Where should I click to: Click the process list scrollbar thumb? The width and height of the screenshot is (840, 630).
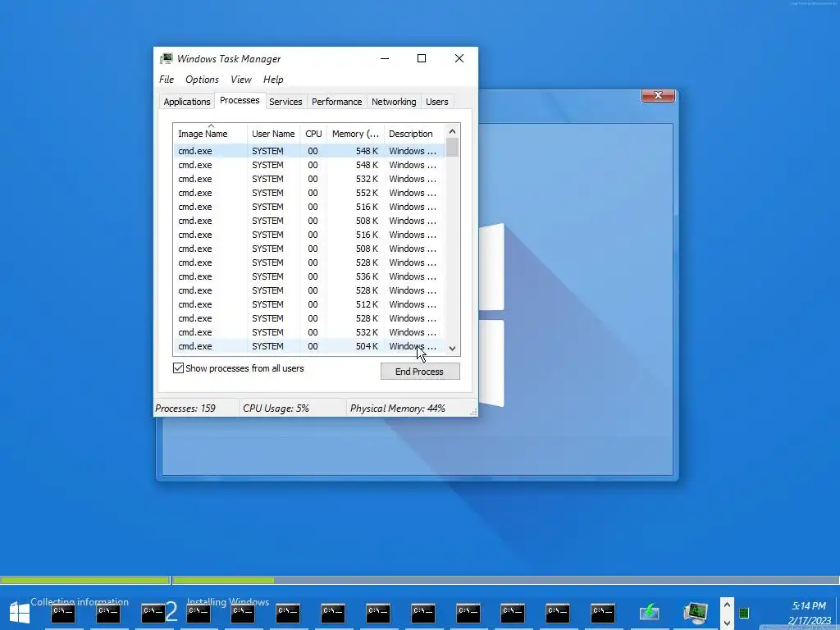click(x=452, y=148)
